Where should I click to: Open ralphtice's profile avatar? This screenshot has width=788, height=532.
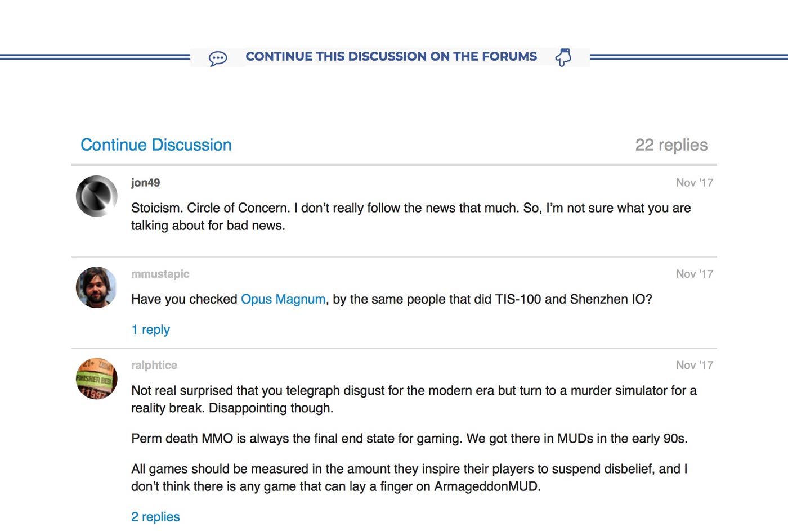coord(97,378)
